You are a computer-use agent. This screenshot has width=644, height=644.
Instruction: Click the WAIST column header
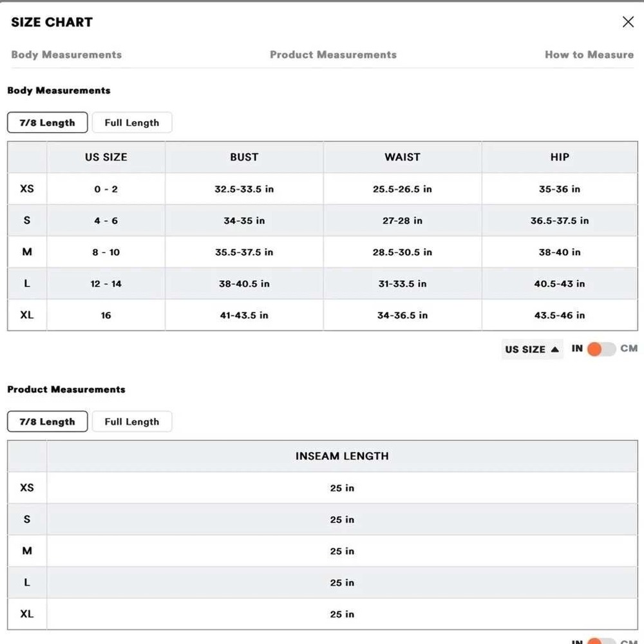tap(402, 157)
